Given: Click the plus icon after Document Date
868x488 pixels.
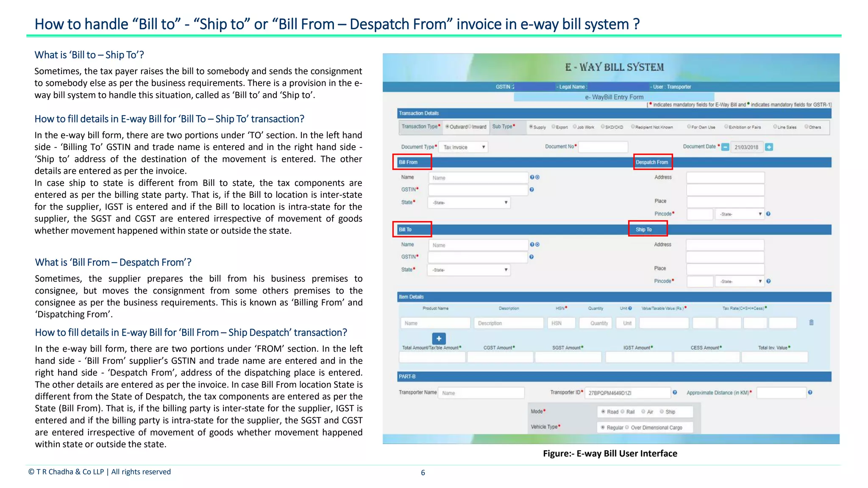Looking at the screenshot, I should point(769,147).
